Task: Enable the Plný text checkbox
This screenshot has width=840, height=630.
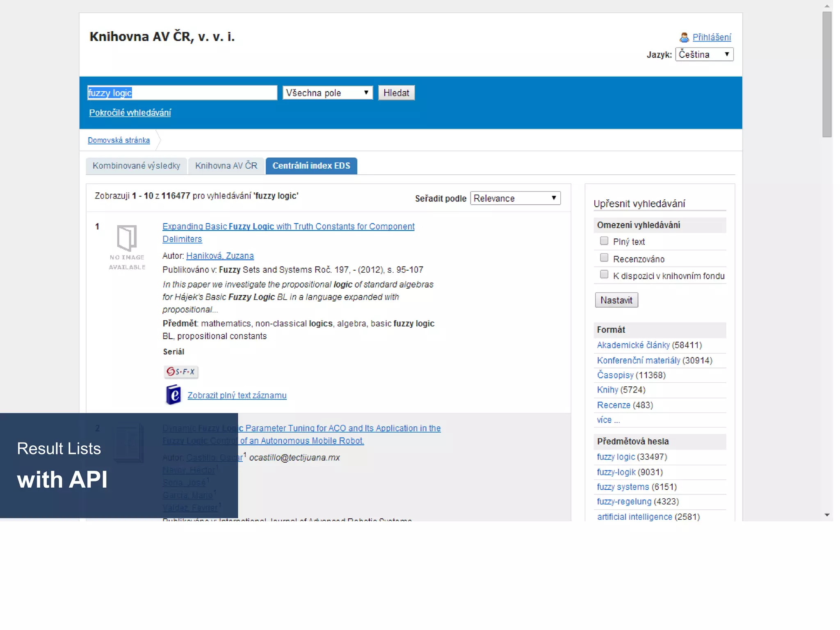Action: [x=604, y=241]
